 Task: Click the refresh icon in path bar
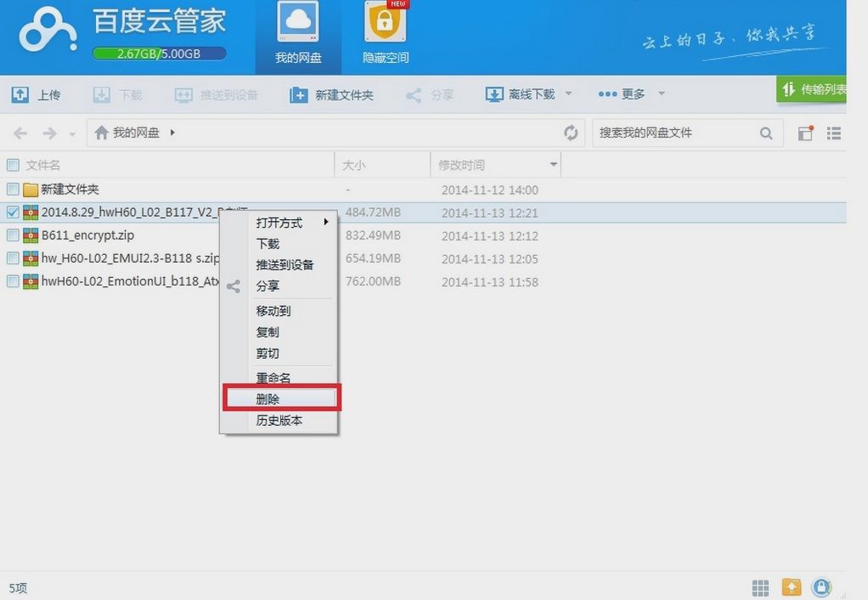click(x=571, y=133)
